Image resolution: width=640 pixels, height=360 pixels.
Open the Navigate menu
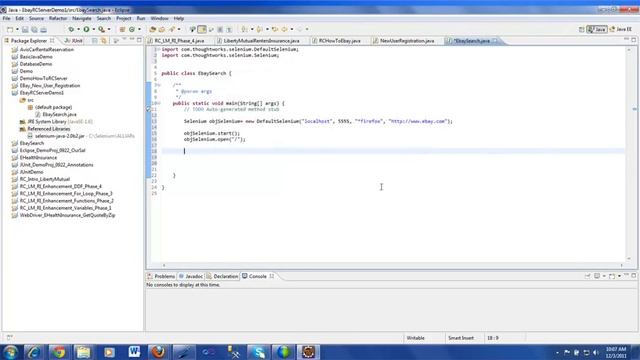(82, 18)
